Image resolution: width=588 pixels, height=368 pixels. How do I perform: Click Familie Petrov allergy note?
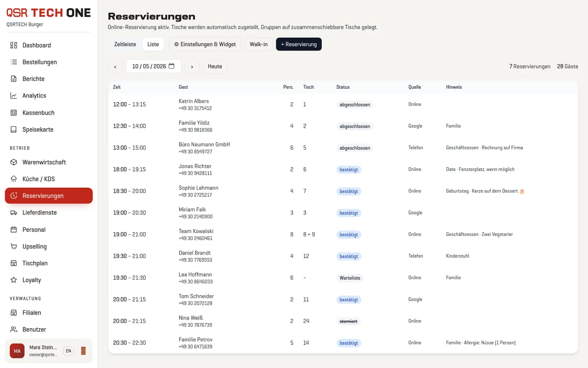coord(480,343)
